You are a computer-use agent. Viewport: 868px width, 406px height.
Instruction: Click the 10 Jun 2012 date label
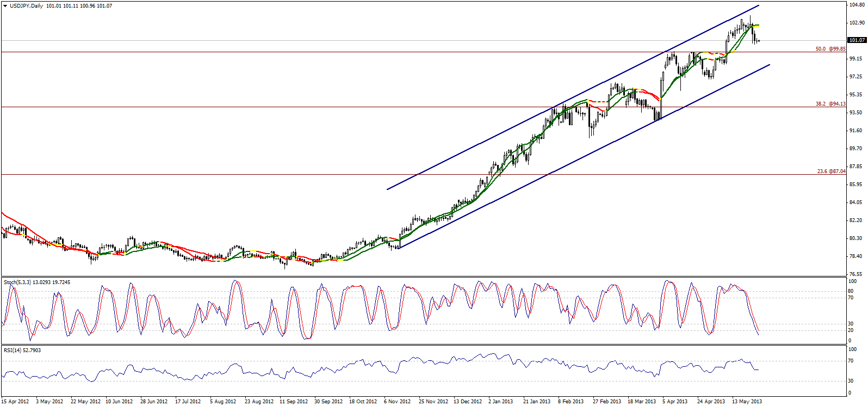tap(119, 402)
